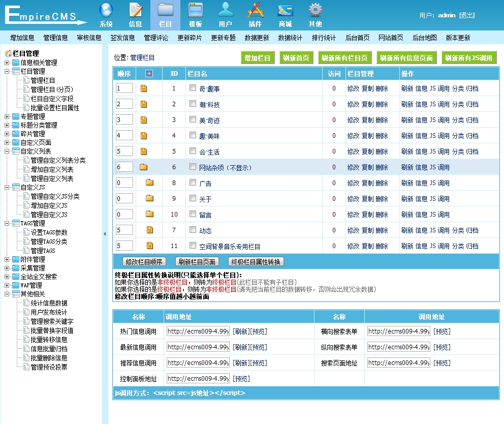Viewport: 504px width, 424px height.
Task: Open the 排行统计 menu item
Action: [324, 38]
